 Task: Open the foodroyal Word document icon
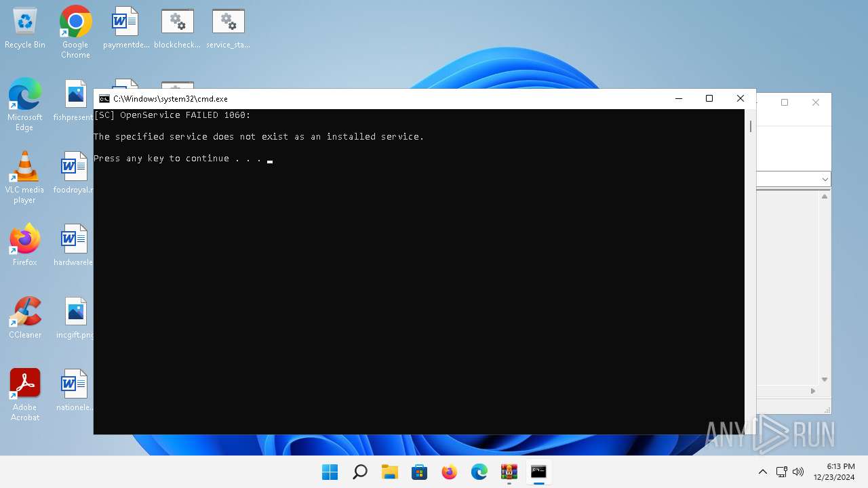click(73, 174)
